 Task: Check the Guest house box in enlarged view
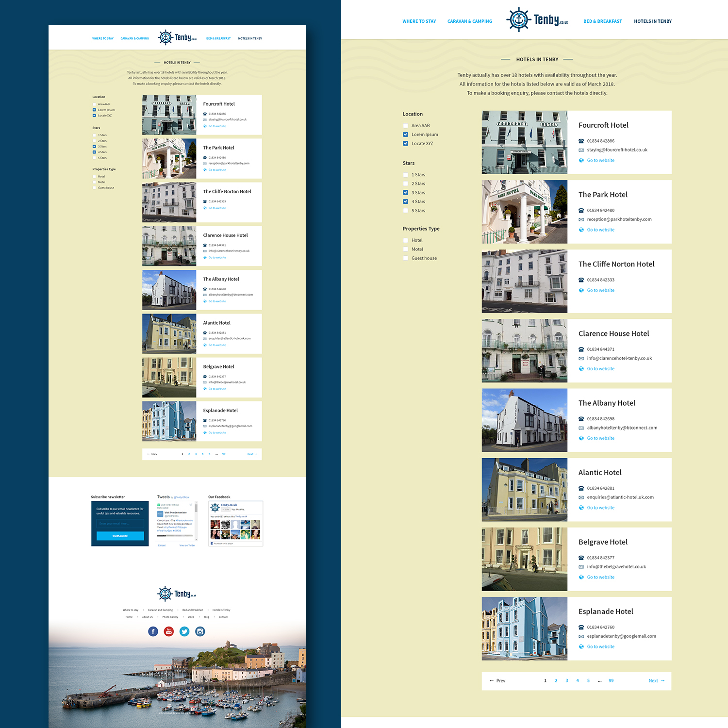click(x=406, y=258)
